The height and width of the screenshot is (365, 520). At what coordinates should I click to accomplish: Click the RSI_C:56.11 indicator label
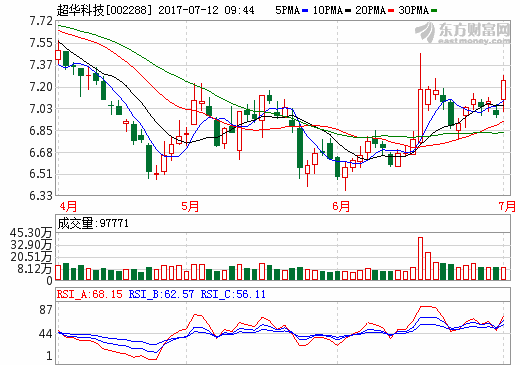[233, 294]
